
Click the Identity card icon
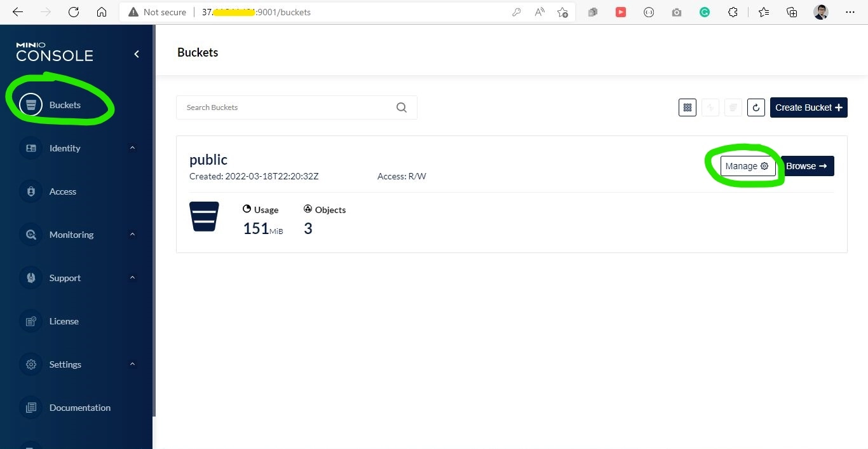(x=31, y=148)
